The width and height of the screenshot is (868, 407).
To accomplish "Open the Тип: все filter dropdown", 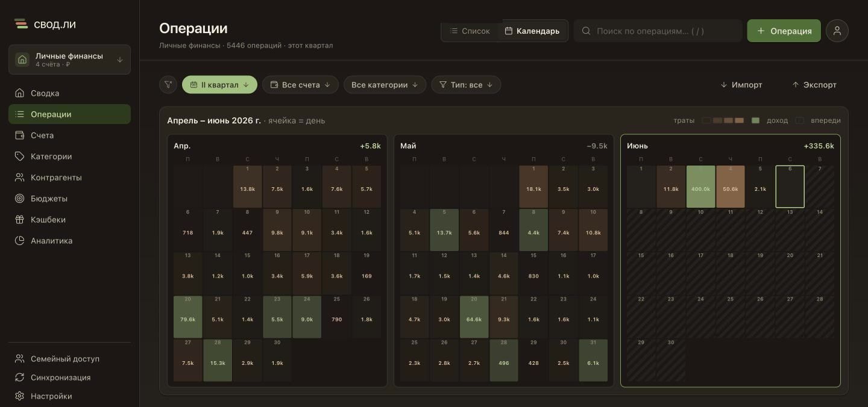I will (x=466, y=85).
